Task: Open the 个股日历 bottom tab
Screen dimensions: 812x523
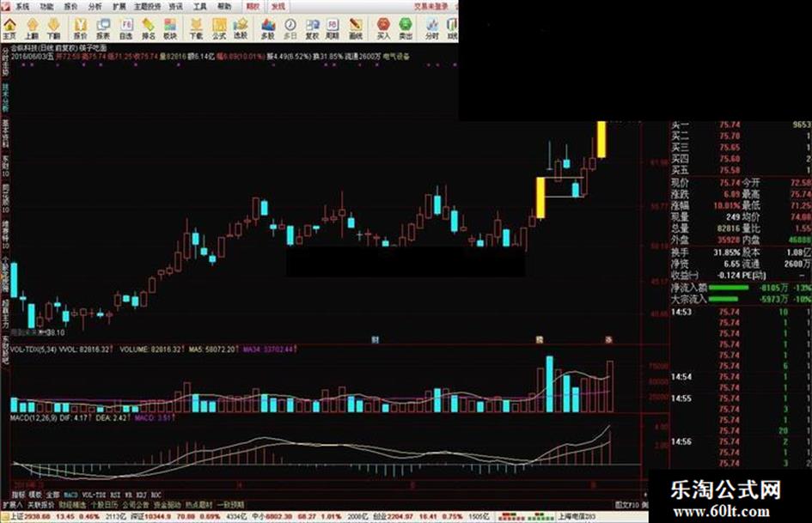Action: 105,505
